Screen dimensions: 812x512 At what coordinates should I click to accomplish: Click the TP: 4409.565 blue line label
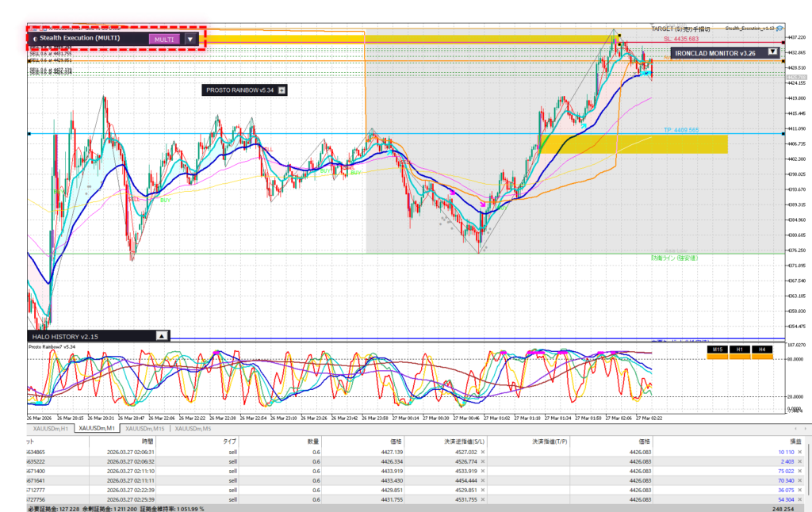tap(680, 129)
